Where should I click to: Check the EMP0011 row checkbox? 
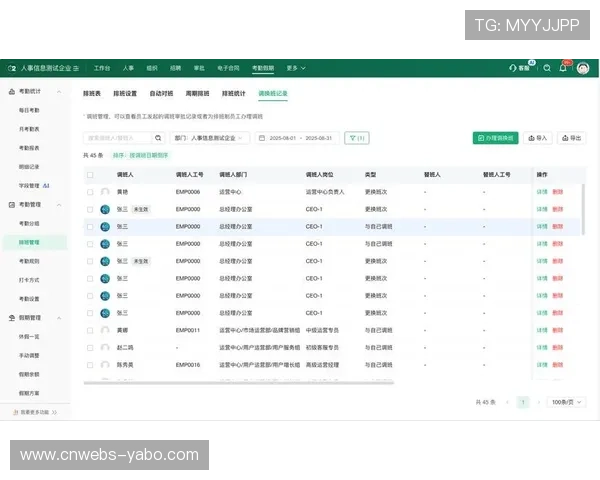tap(90, 330)
